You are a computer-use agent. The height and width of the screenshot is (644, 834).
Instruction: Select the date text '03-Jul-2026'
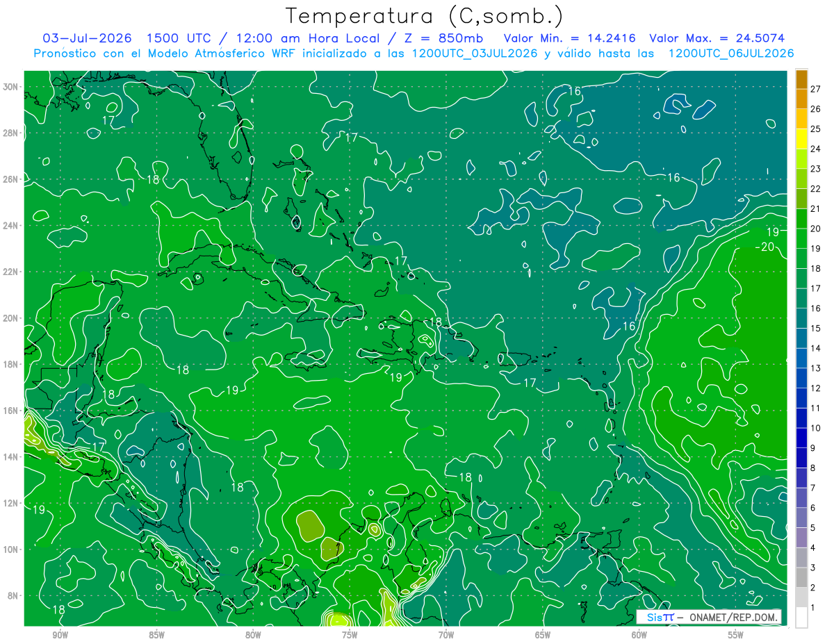[x=88, y=38]
